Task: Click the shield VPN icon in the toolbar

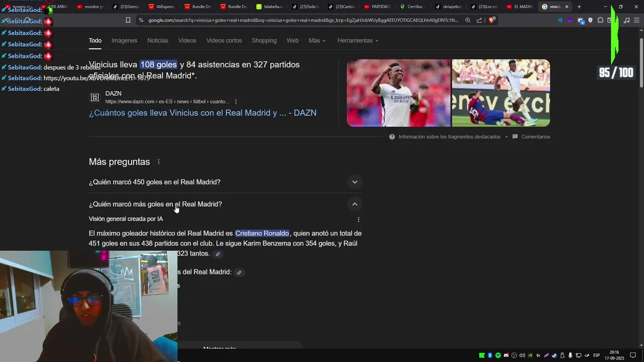Action: tap(590, 20)
